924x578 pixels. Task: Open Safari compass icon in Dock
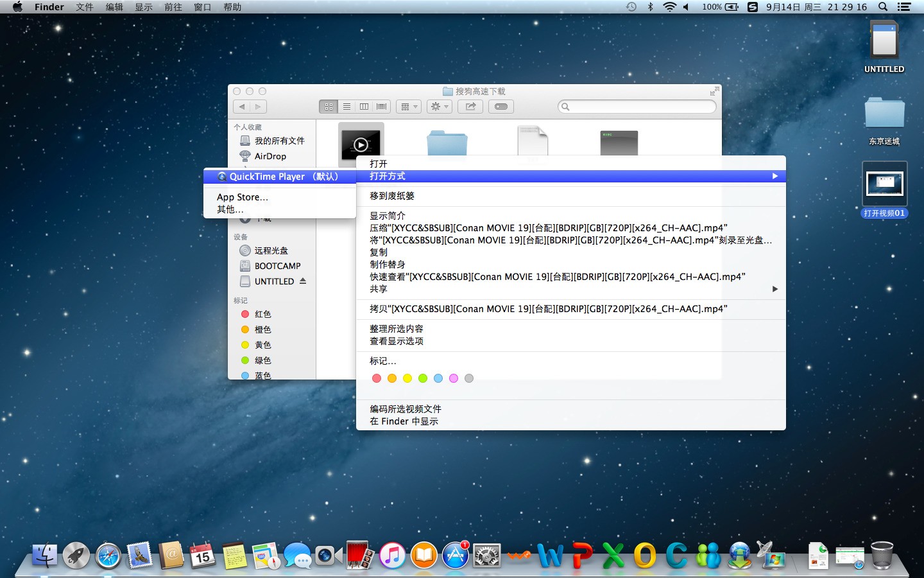(108, 556)
